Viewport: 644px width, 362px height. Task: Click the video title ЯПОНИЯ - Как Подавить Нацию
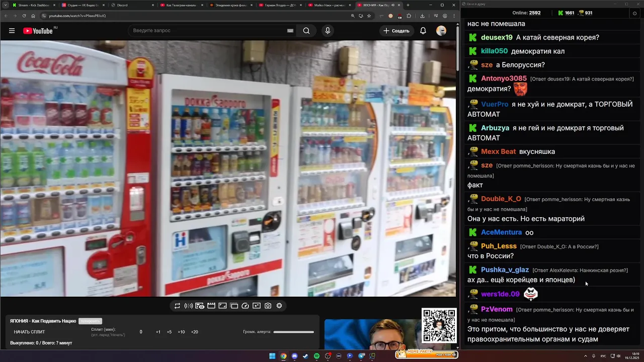(43, 321)
